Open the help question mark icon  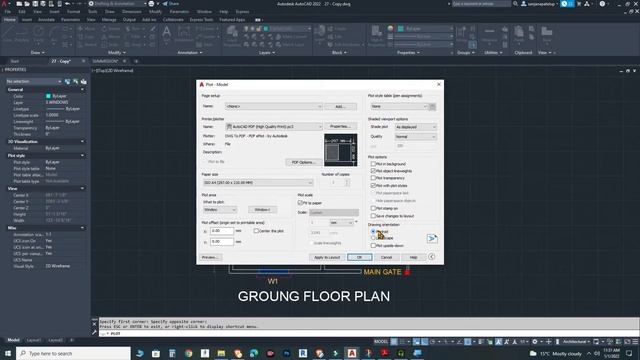coord(602,4)
